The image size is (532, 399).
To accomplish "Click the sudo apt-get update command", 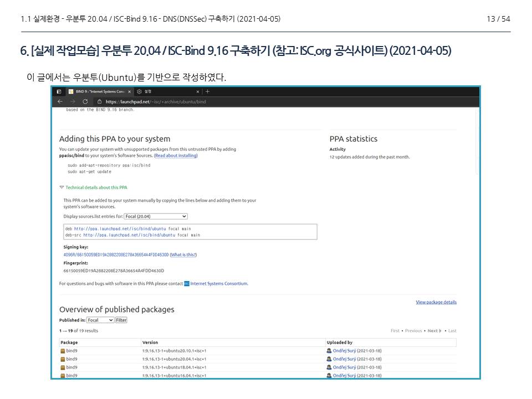I will pyautogui.click(x=90, y=172).
